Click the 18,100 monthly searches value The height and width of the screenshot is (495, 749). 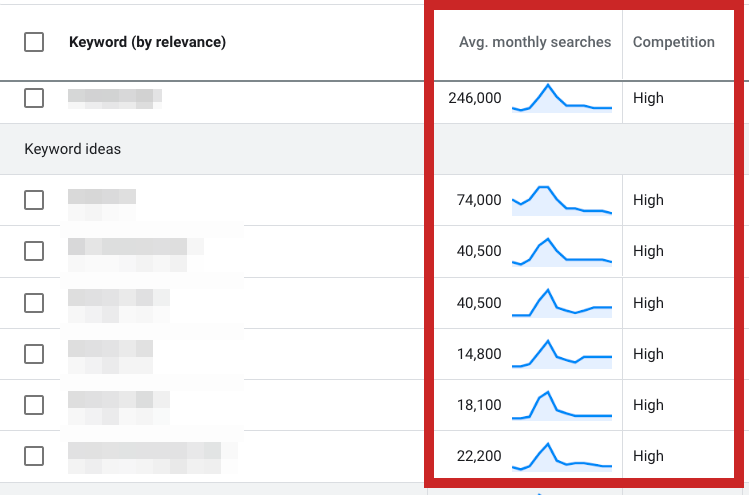(x=479, y=405)
